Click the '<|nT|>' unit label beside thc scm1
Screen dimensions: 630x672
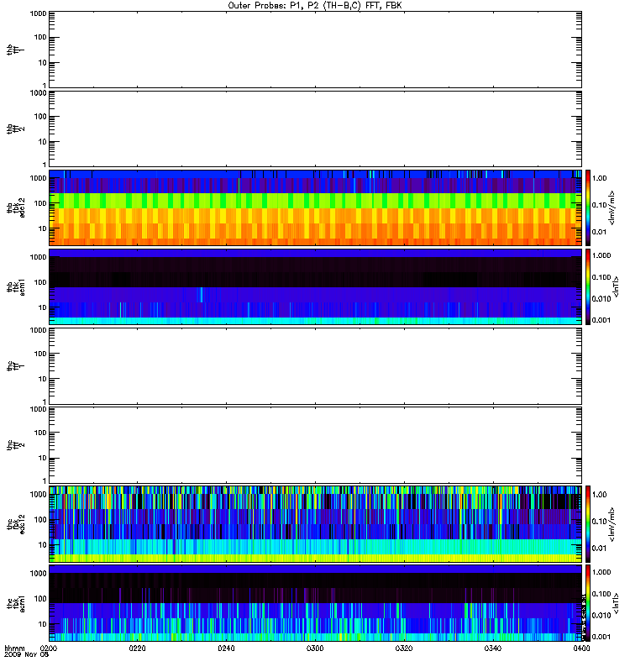pos(616,603)
